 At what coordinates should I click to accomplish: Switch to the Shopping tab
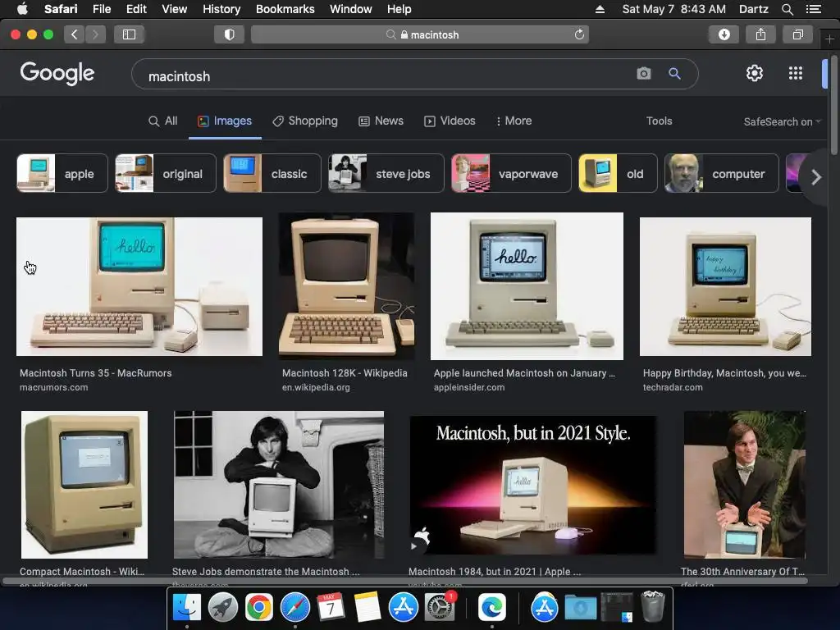tap(305, 121)
